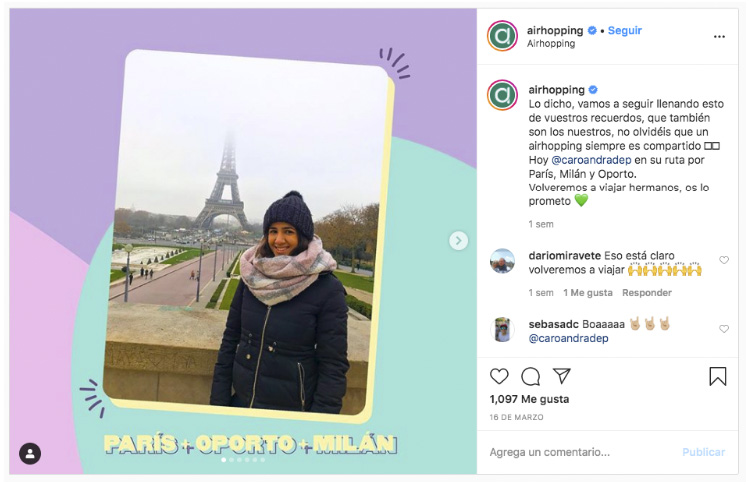Show tagged people icon on the photo
The width and height of the screenshot is (749, 485).
coord(30,453)
